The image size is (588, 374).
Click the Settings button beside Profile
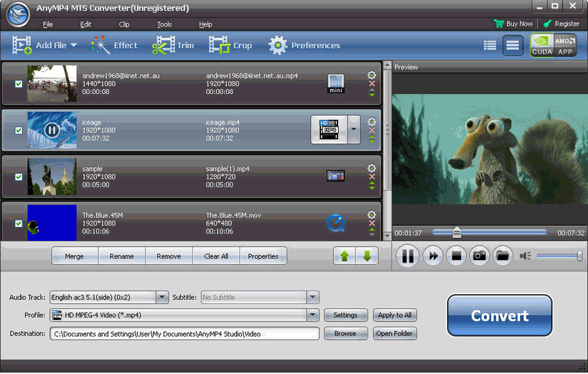click(x=345, y=315)
